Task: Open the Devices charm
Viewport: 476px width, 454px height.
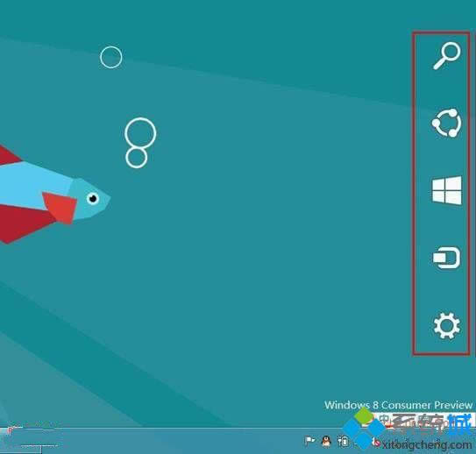Action: (446, 258)
